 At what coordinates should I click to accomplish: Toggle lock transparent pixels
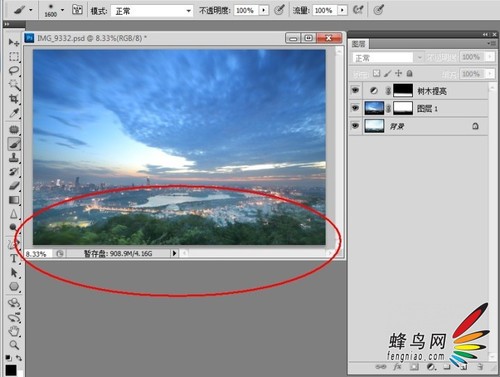376,73
